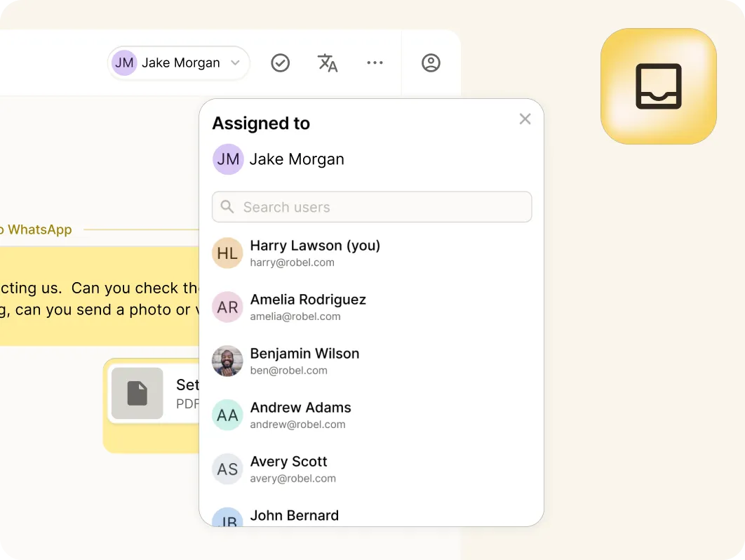Click the Search users field

[372, 207]
